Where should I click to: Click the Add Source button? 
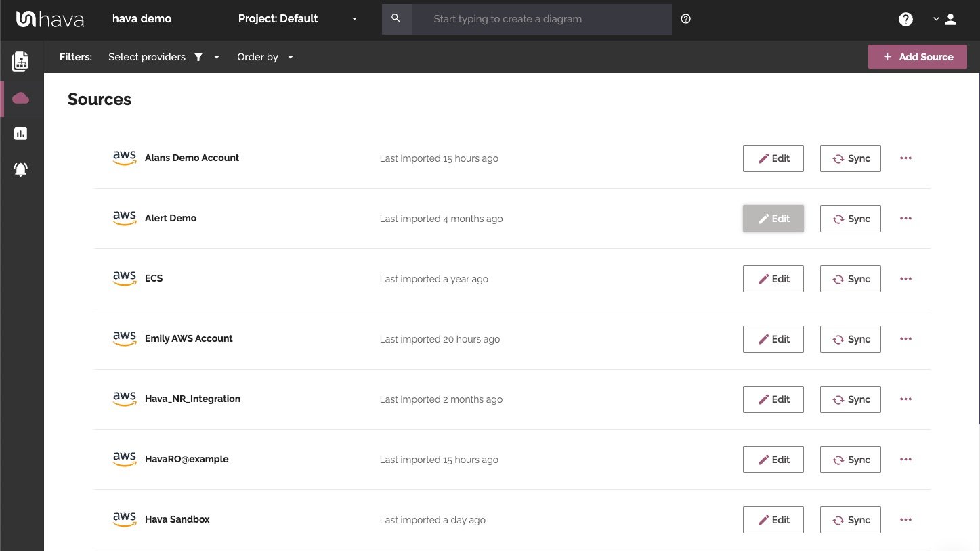pos(917,57)
